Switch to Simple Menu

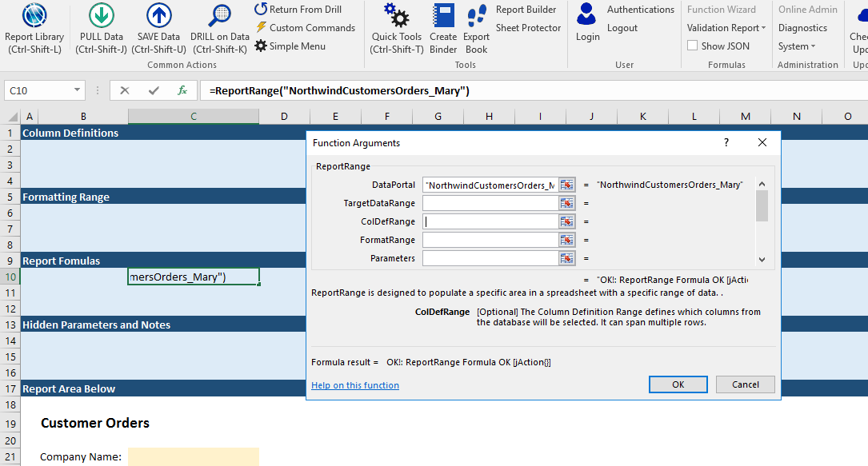point(290,46)
